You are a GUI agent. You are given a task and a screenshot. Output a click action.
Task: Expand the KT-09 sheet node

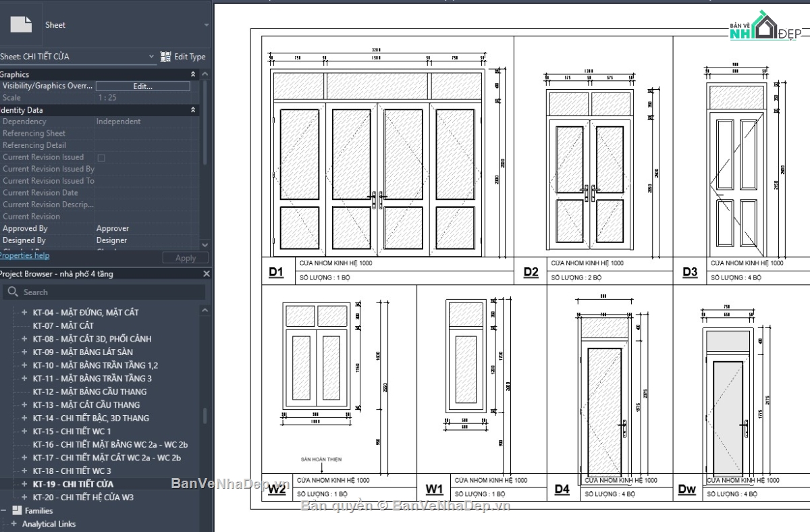[x=24, y=352]
